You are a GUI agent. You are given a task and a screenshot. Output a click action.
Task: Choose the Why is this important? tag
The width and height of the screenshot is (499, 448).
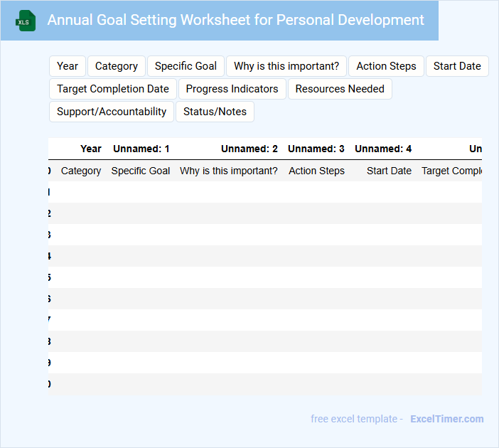286,66
